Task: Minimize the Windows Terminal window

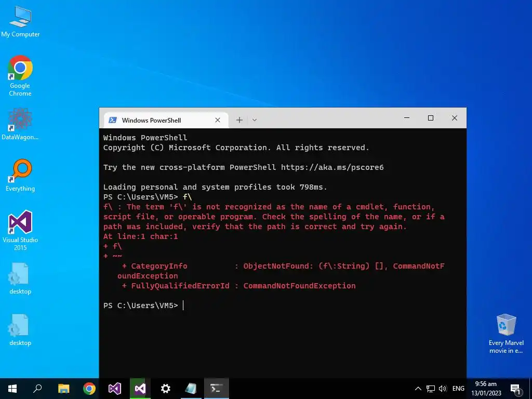Action: [x=406, y=118]
